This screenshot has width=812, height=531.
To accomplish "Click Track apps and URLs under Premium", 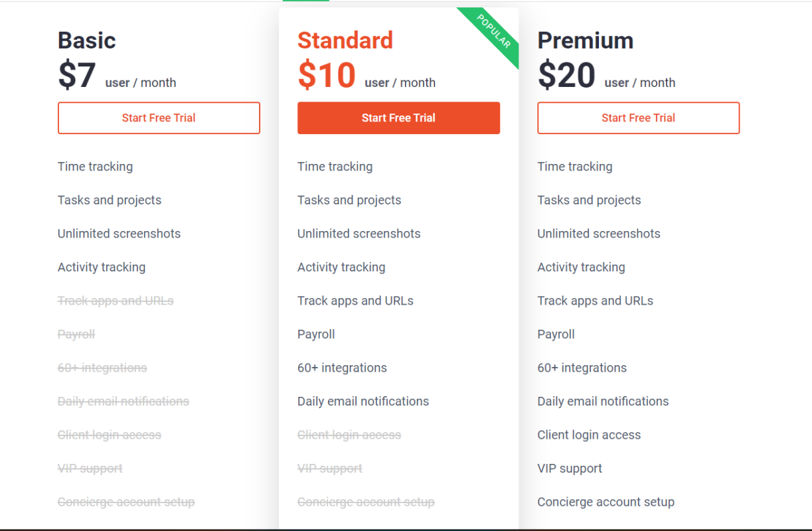I will [595, 301].
